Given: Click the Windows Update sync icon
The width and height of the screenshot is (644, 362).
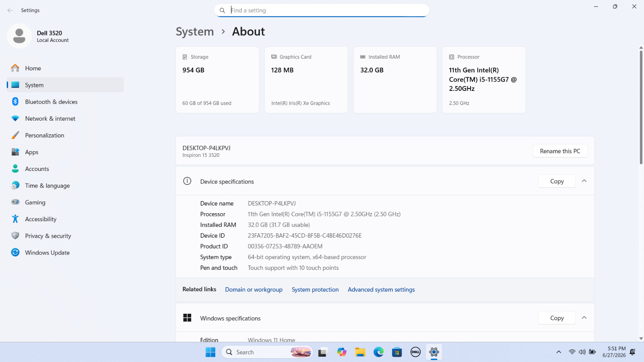Looking at the screenshot, I should pyautogui.click(x=15, y=253).
